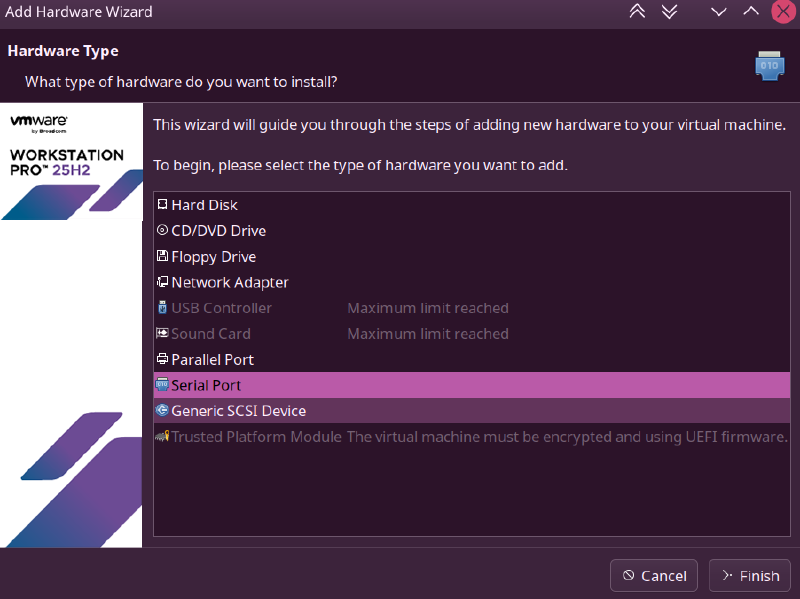Click the CD/DVD Drive disc icon
This screenshot has width=800, height=599.
pyautogui.click(x=162, y=231)
